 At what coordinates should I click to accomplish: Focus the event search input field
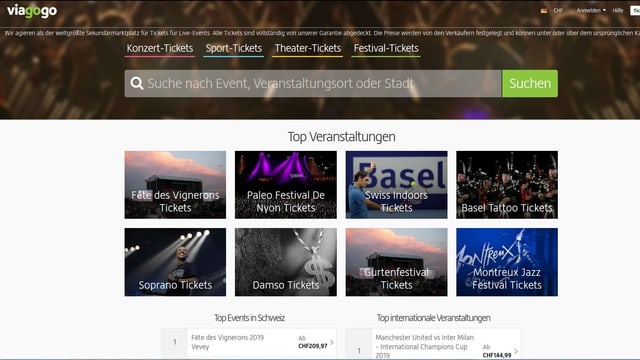coord(313,83)
